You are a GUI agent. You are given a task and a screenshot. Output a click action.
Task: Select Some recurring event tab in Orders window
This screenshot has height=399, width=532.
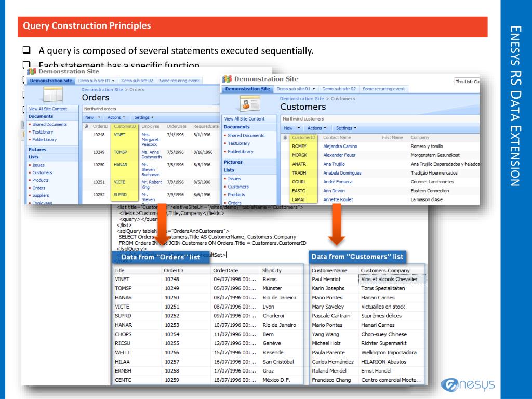click(x=179, y=81)
